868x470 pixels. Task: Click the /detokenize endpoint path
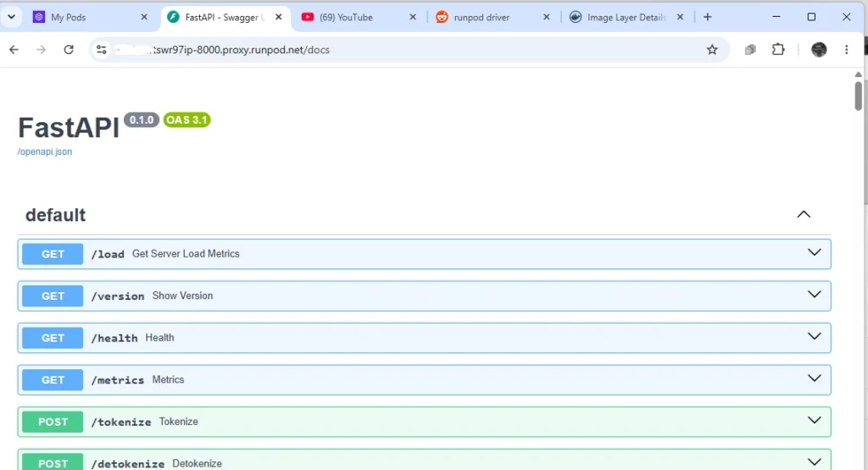coord(127,464)
